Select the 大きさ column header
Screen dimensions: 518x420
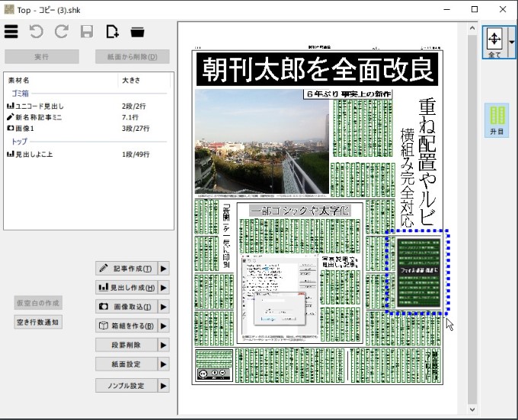pyautogui.click(x=144, y=80)
